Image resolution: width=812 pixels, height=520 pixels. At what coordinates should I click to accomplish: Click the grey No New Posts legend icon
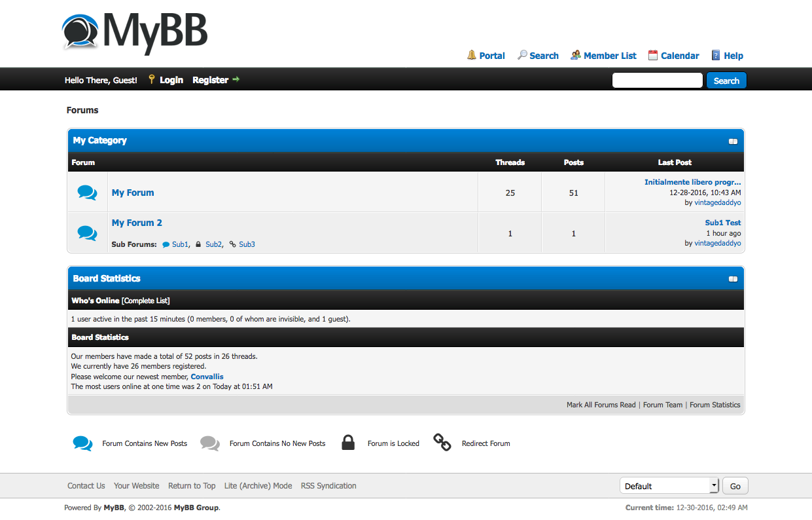coord(210,443)
